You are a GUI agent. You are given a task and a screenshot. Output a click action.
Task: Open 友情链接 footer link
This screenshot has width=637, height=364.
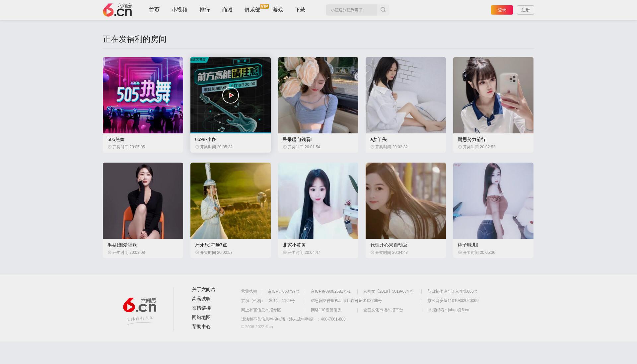click(x=201, y=308)
